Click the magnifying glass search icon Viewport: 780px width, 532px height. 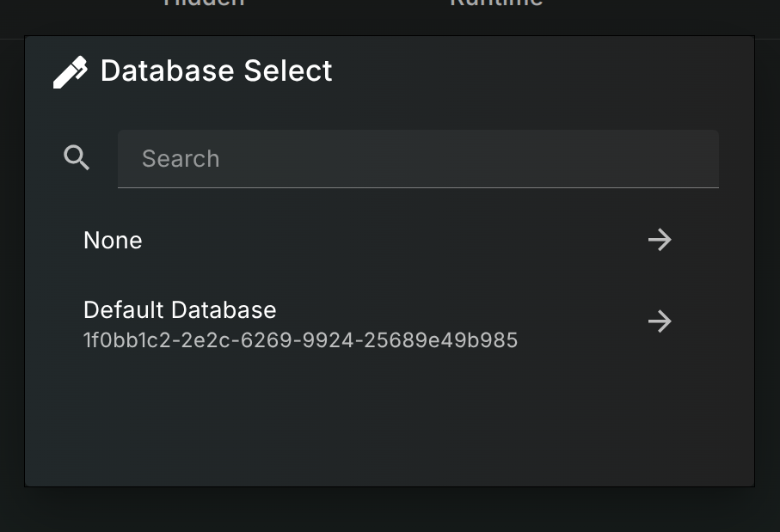[x=77, y=157]
